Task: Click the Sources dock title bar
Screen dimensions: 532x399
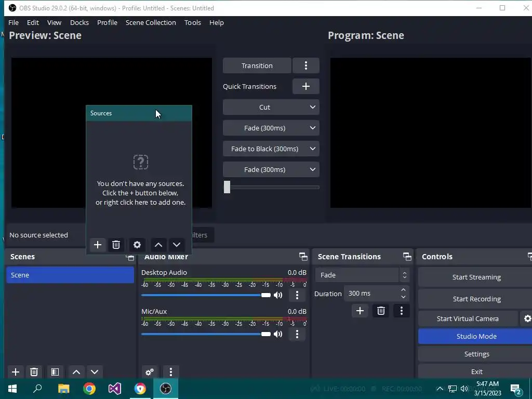Action: pyautogui.click(x=139, y=113)
